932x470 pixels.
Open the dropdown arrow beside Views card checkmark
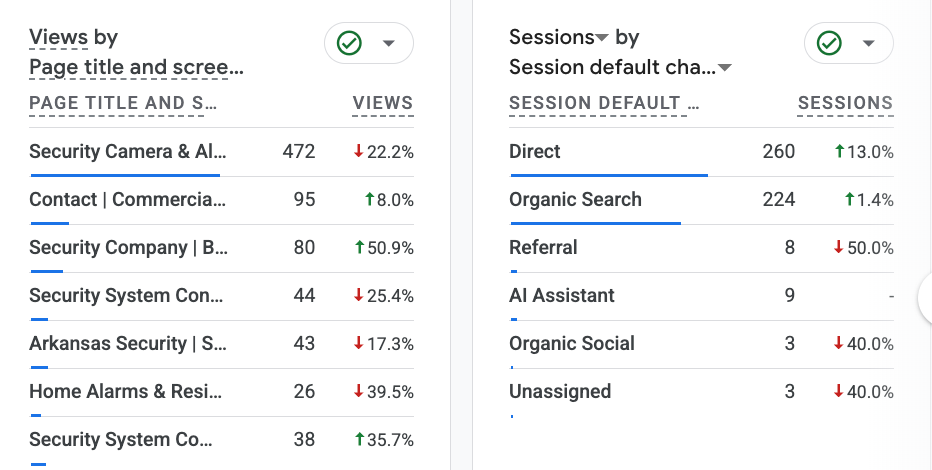coord(389,43)
